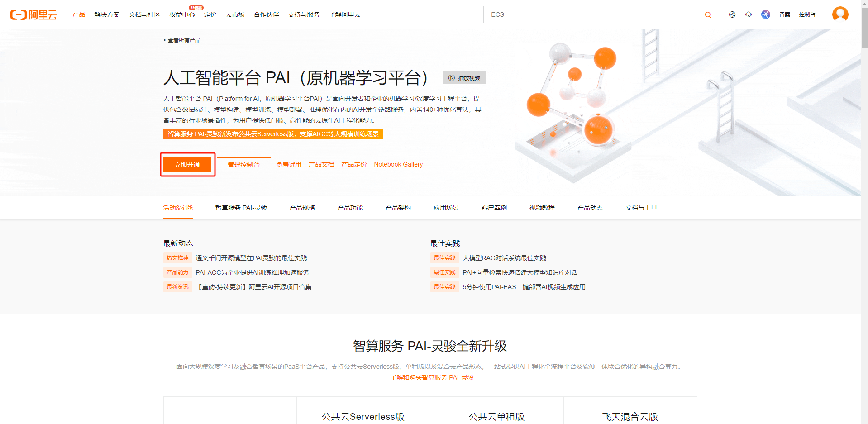This screenshot has height=424, width=868.
Task: Switch to the 应用场景 tab
Action: (x=446, y=208)
